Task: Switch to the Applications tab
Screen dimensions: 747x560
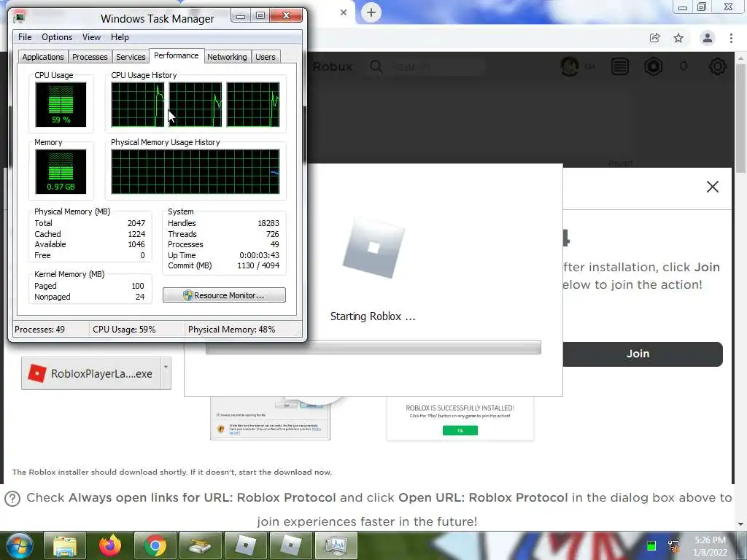Action: tap(43, 57)
